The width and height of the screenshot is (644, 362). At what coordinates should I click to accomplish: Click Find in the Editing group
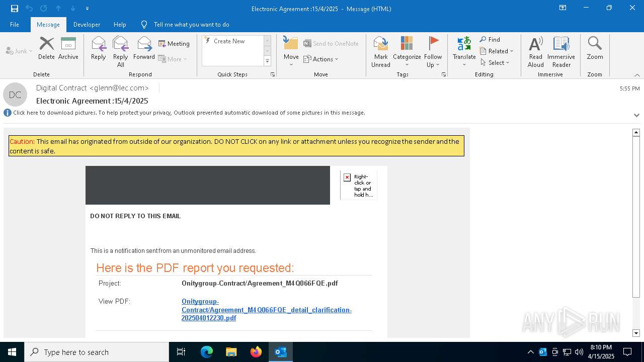(x=490, y=39)
